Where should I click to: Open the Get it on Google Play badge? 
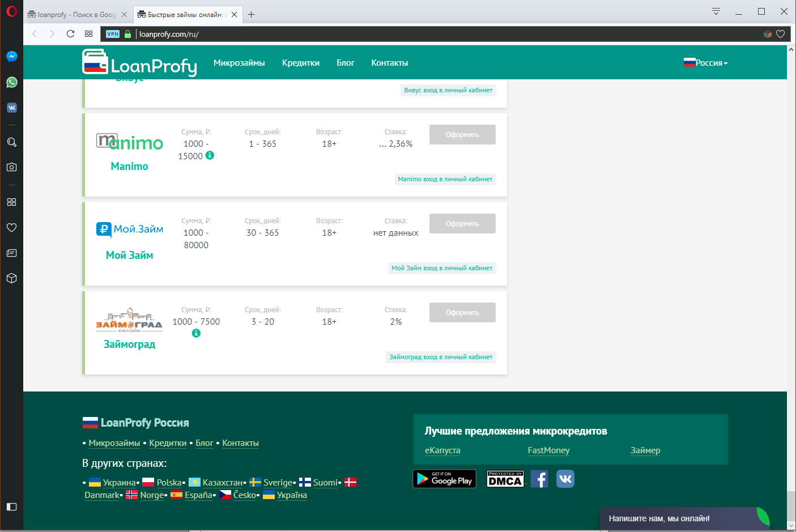coord(445,479)
